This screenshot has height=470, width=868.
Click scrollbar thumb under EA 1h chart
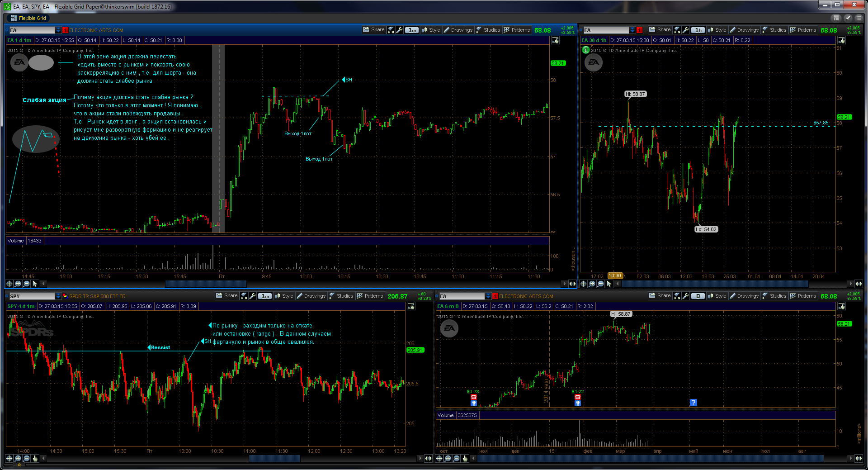(x=715, y=284)
